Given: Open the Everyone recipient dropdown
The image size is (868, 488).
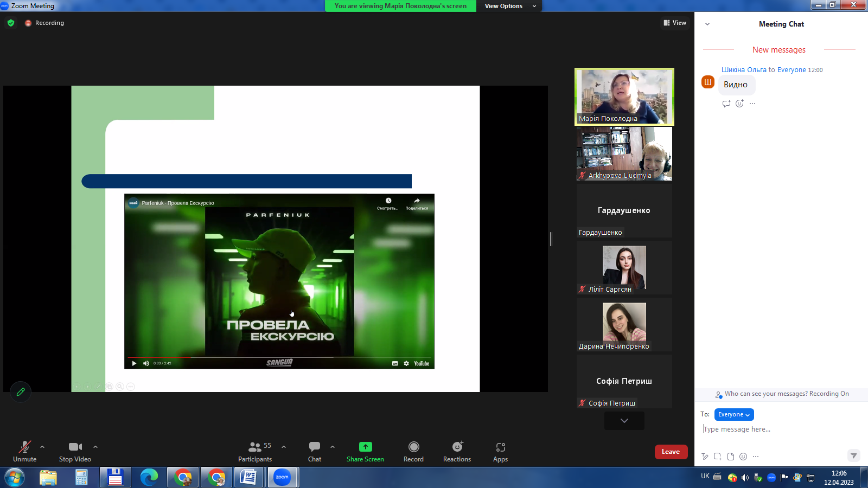Looking at the screenshot, I should point(733,414).
